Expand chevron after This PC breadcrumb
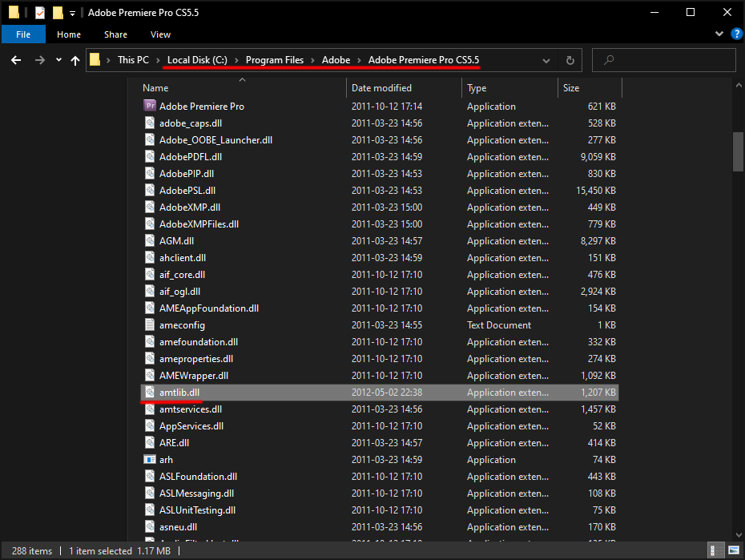 [x=159, y=60]
